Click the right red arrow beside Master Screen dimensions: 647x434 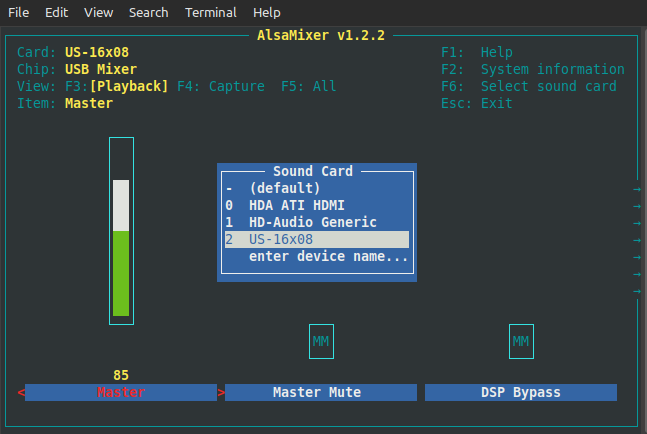221,392
